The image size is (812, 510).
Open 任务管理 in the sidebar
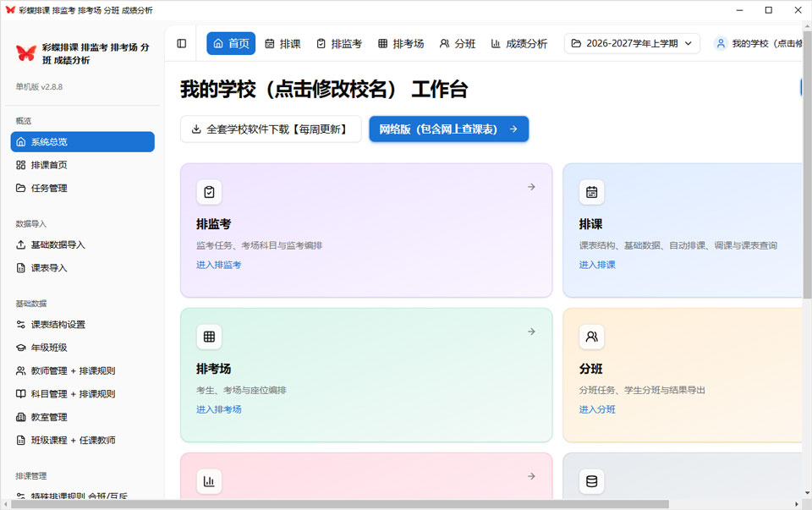[x=82, y=188]
